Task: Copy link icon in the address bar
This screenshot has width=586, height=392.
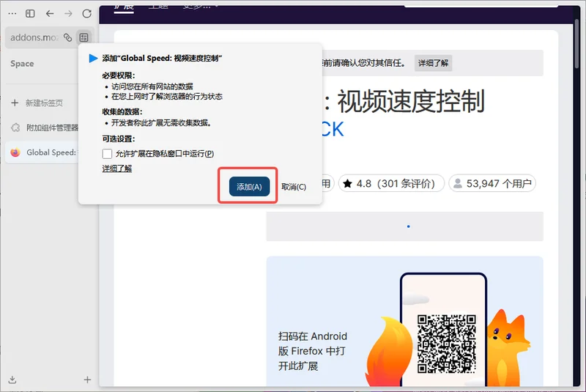Action: 67,37
